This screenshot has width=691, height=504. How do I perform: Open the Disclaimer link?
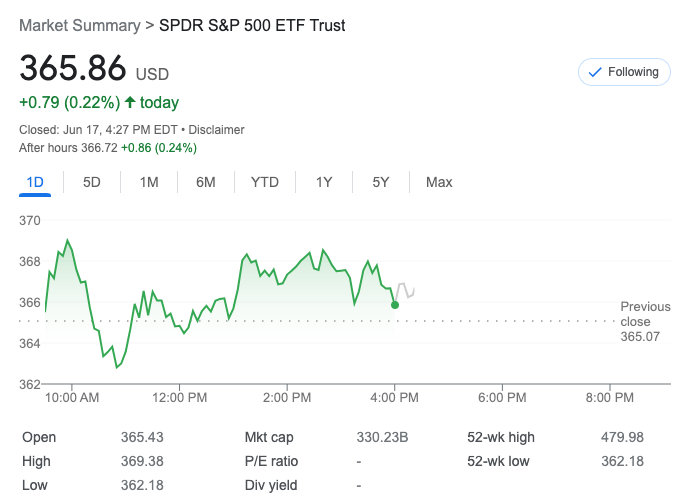216,130
